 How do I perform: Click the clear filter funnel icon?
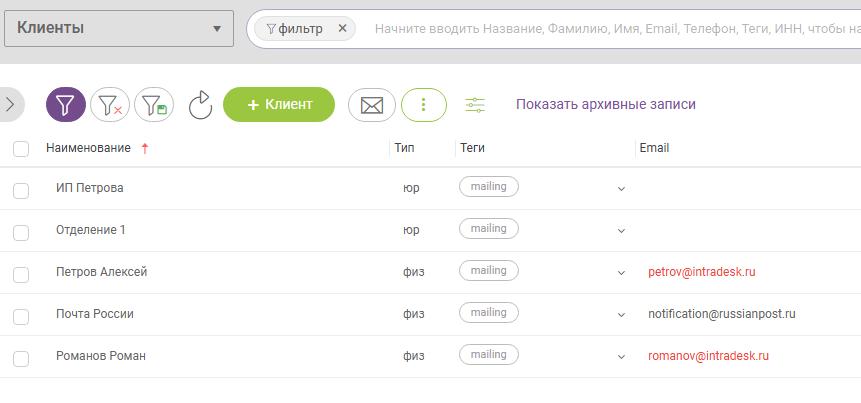pos(110,104)
